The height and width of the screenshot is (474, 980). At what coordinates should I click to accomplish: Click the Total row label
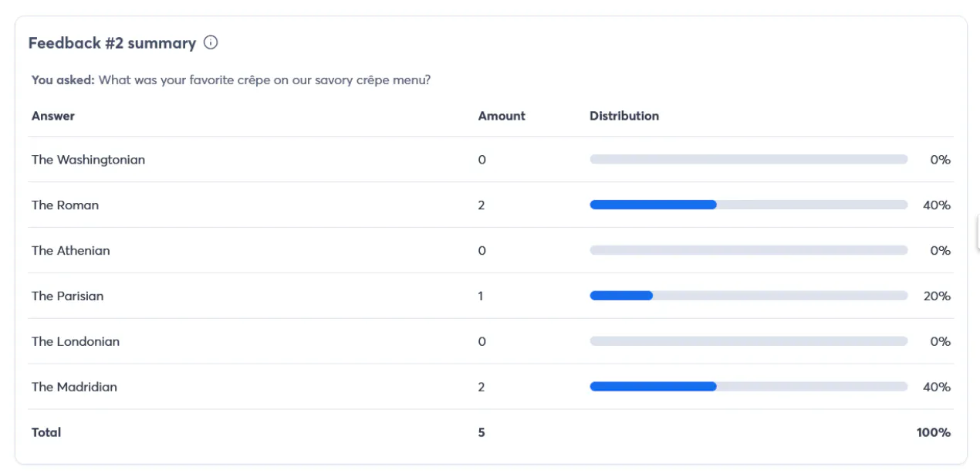pyautogui.click(x=46, y=432)
